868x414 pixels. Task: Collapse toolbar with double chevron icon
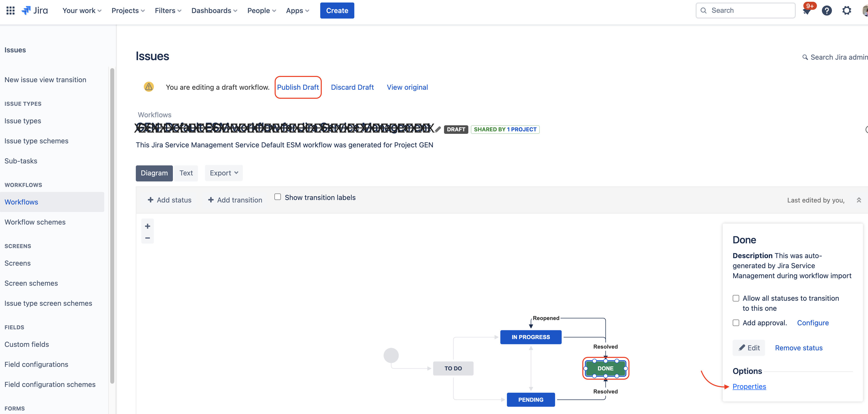(858, 200)
